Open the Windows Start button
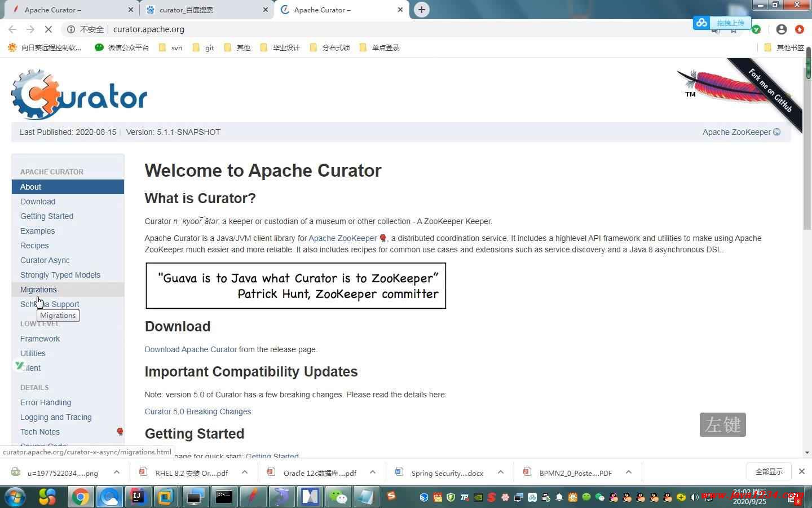This screenshot has width=812, height=508. coord(15,497)
